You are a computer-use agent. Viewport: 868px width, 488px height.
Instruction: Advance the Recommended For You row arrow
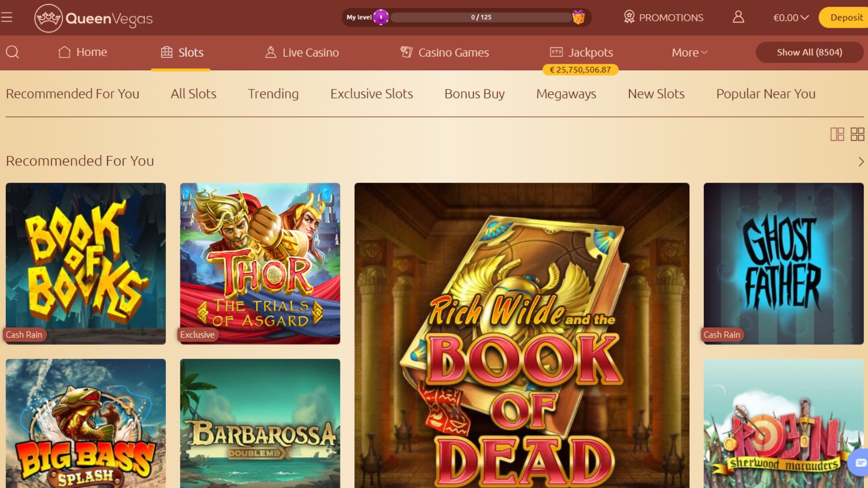(861, 161)
